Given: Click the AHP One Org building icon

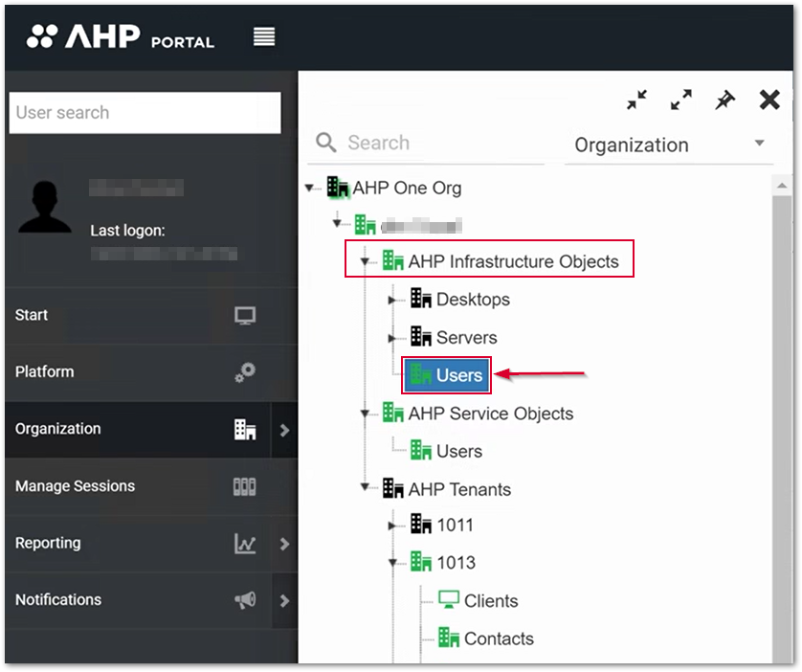Looking at the screenshot, I should 338,188.
